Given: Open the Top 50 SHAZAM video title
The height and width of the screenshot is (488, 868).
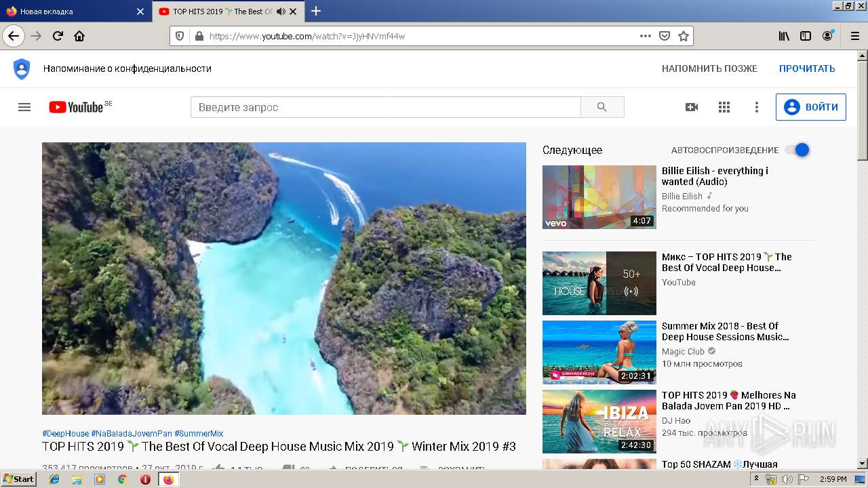Looking at the screenshot, I should (x=719, y=464).
